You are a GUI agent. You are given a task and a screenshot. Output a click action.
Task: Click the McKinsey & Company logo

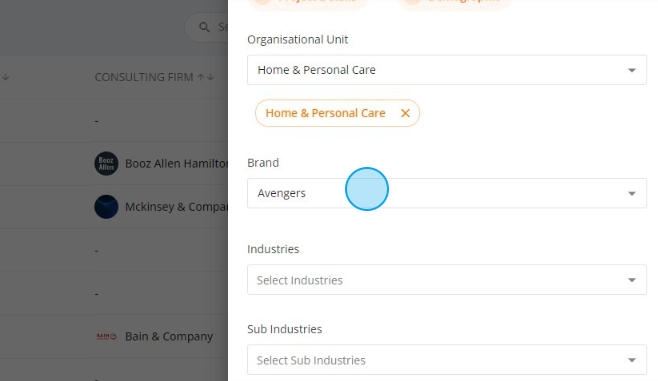coord(106,206)
